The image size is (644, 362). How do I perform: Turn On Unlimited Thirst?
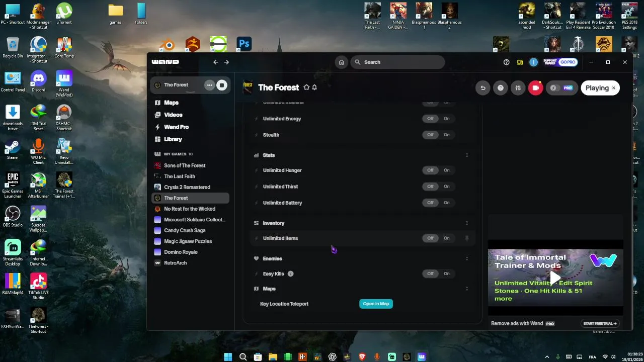tap(447, 187)
